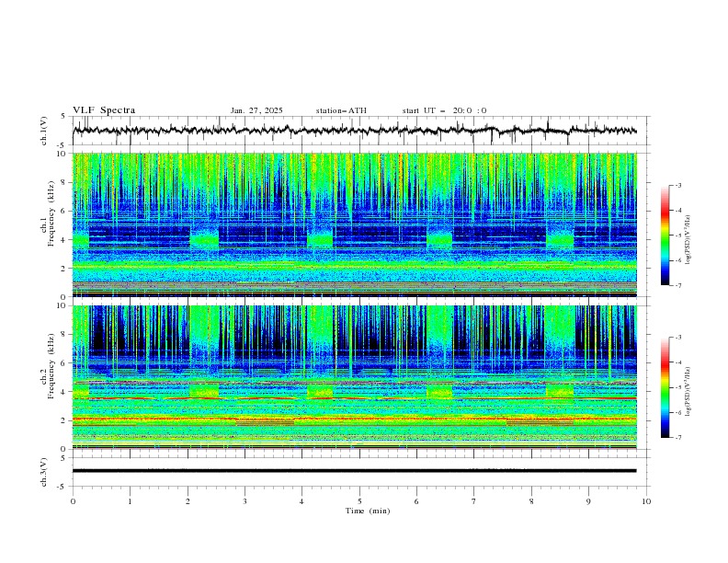Click the "10" tick on the time axis
Screen dimensions: 728x563
[646, 501]
